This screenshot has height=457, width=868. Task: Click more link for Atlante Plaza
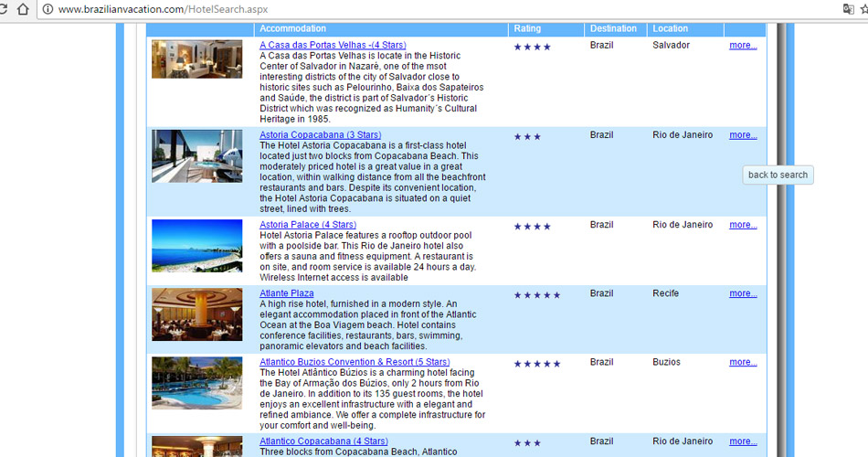pos(743,293)
